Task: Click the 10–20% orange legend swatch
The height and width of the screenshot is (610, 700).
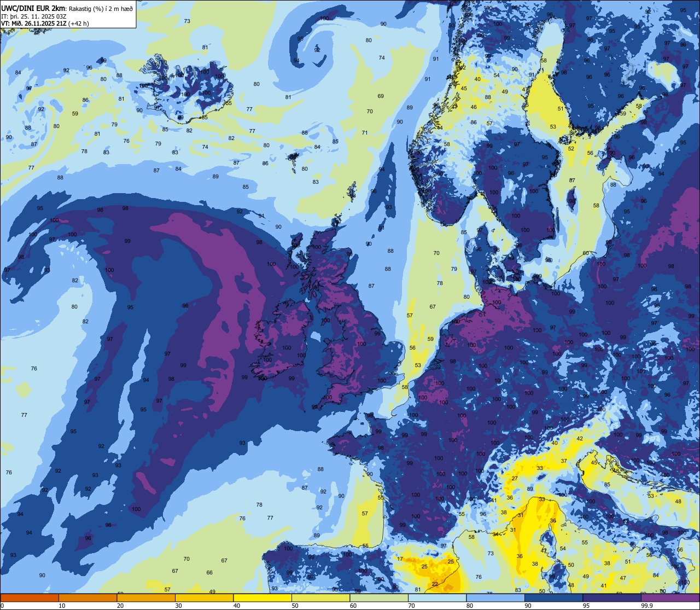Action: click(x=87, y=597)
